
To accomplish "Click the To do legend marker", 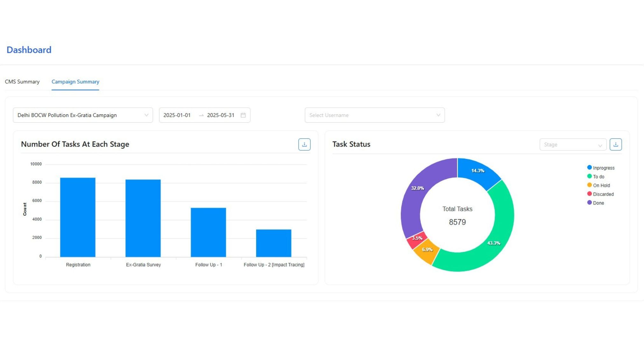I will 589,176.
